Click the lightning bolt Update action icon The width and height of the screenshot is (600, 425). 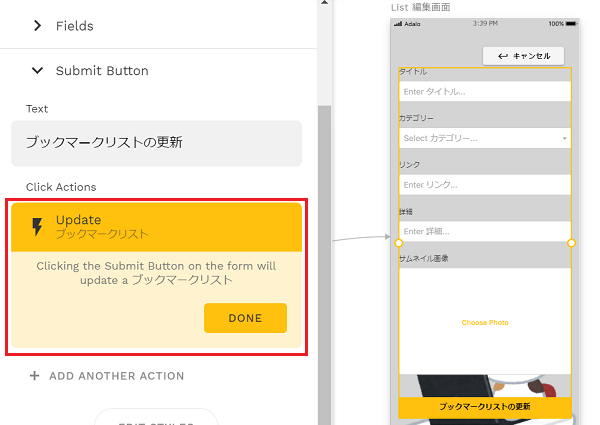point(37,226)
